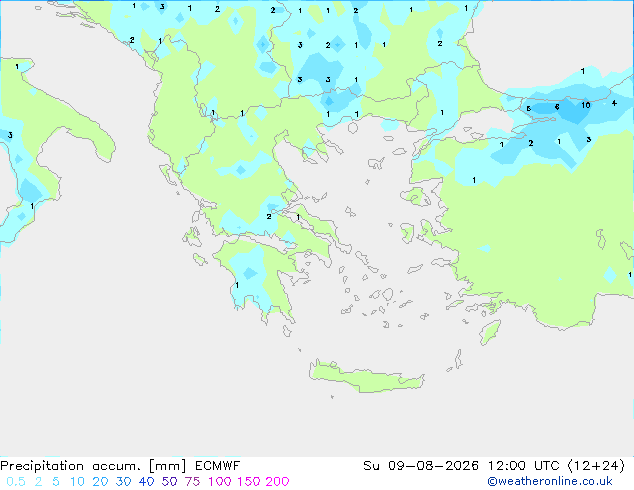634x490 pixels.
Task: Select the 30 mm legend value
Action: (123, 482)
